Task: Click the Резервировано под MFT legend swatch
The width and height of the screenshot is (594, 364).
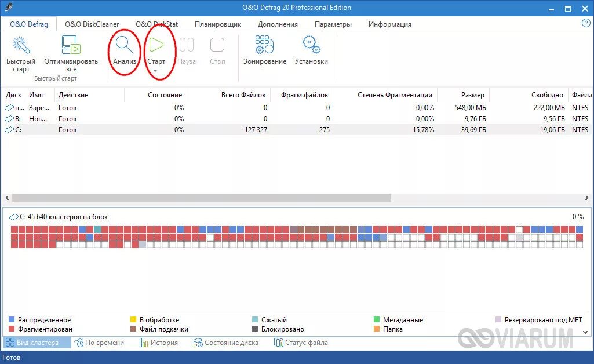Action: (x=498, y=320)
